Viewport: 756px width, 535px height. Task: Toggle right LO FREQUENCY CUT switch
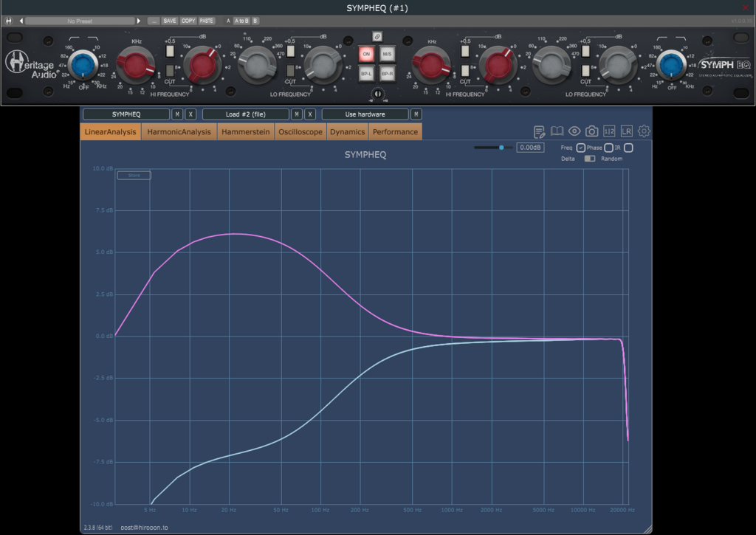[x=585, y=71]
